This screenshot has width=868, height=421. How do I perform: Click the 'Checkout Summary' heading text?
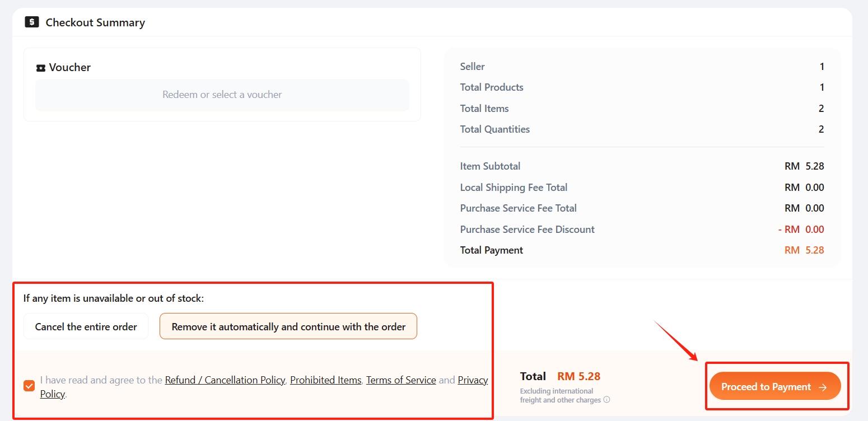[x=95, y=22]
